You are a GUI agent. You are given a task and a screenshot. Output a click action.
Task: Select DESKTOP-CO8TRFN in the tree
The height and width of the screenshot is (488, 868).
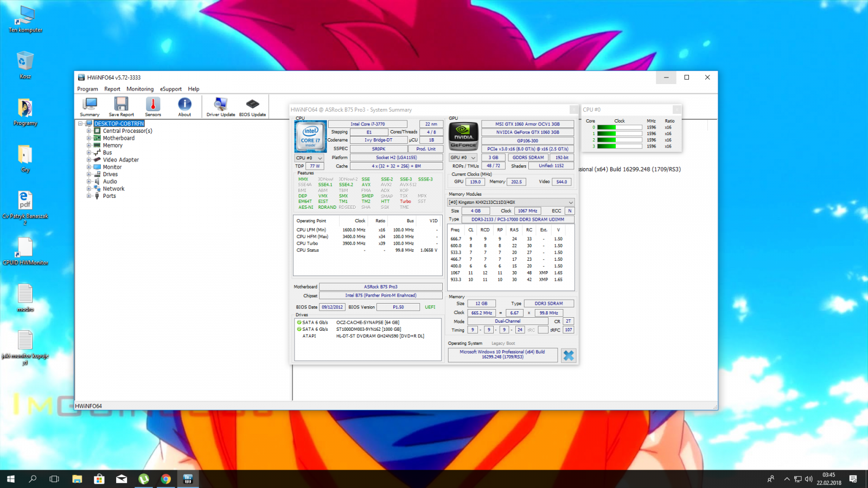tap(119, 124)
